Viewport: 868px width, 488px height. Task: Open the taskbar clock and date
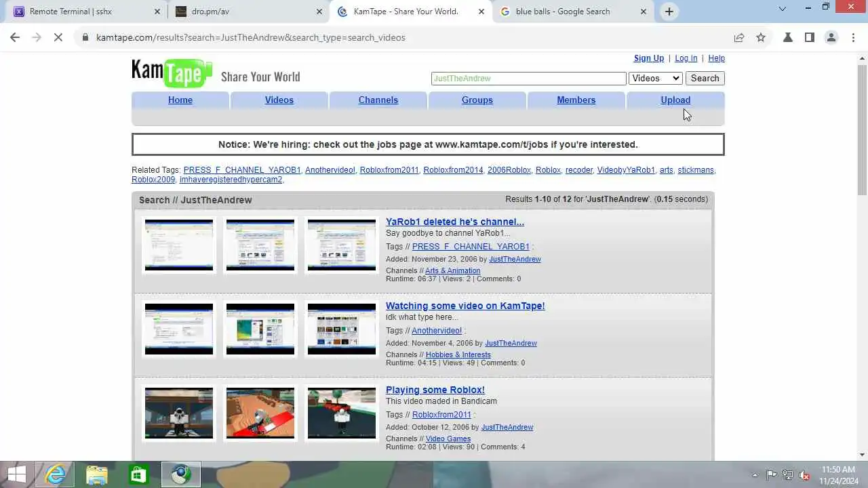(838, 475)
